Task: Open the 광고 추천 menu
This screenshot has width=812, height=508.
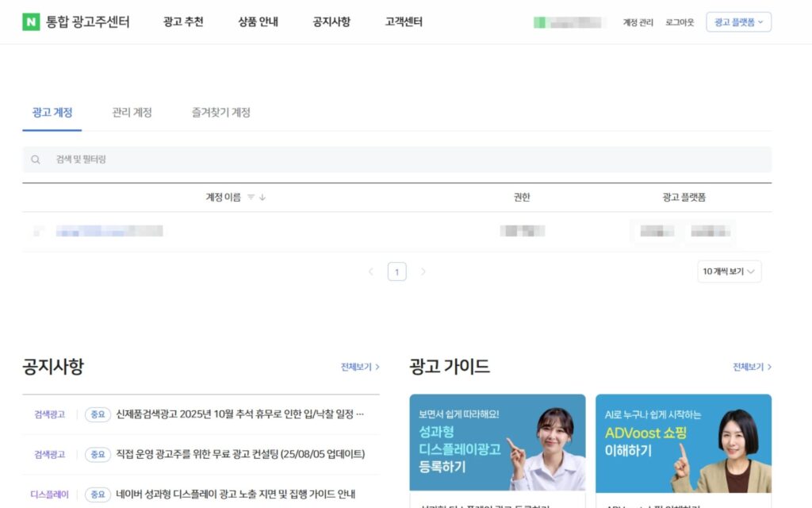Action: (183, 21)
